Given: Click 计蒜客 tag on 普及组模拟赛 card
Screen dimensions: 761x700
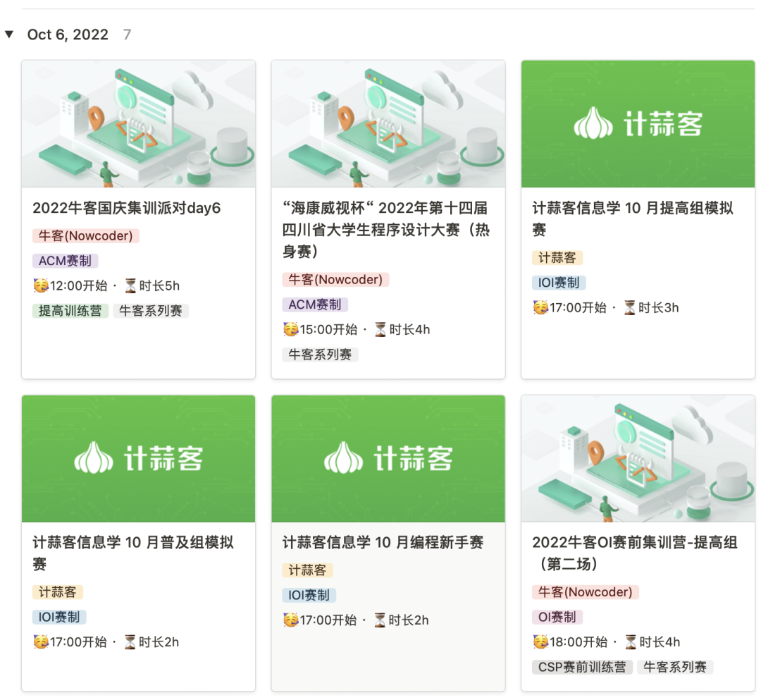Looking at the screenshot, I should (58, 592).
